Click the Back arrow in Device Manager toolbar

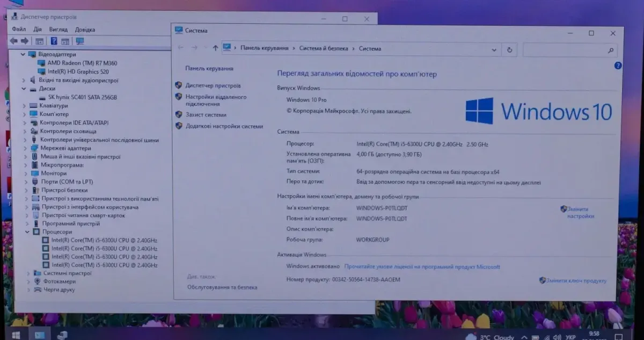(x=13, y=41)
